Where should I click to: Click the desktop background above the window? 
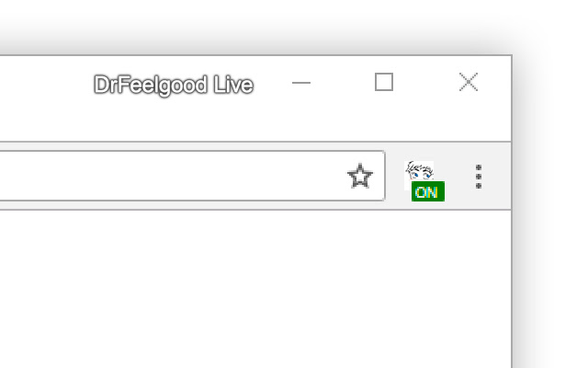pos(255,27)
